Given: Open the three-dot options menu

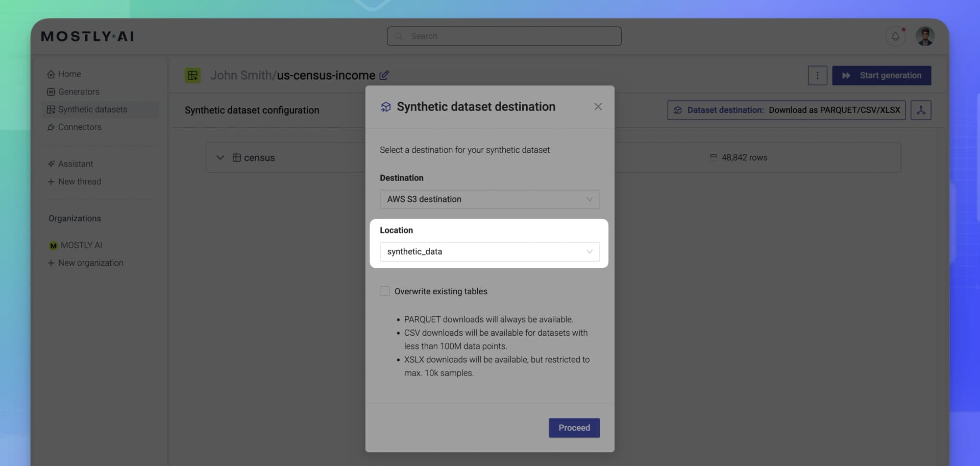Looking at the screenshot, I should point(818,75).
